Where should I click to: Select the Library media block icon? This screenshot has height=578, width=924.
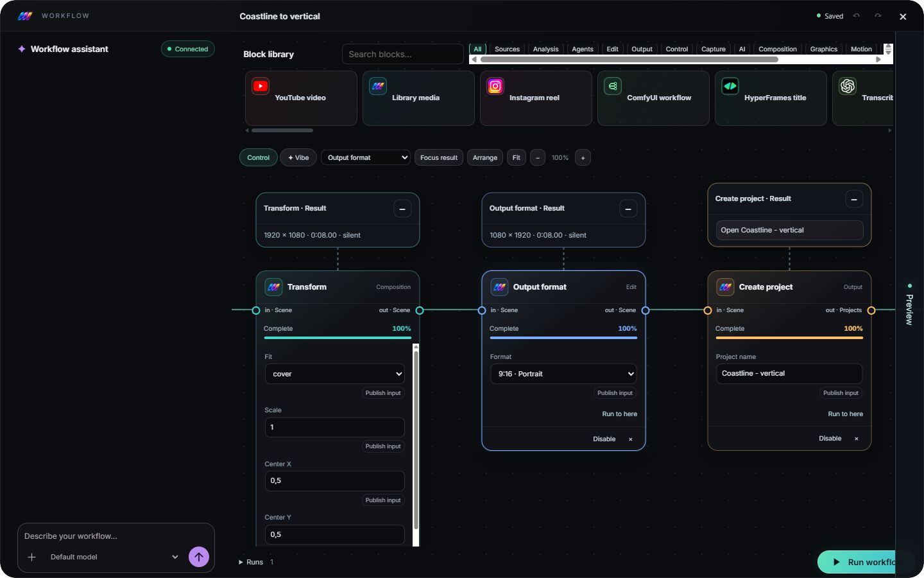[378, 86]
